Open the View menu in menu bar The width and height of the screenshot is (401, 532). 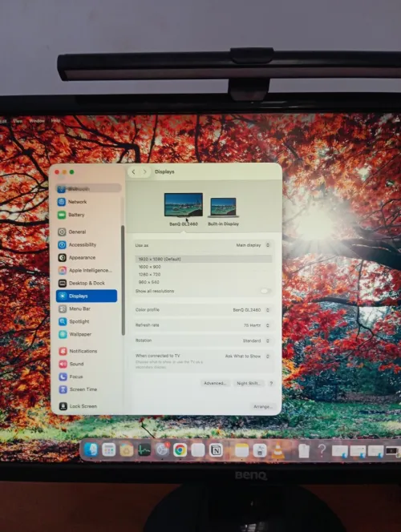point(18,121)
